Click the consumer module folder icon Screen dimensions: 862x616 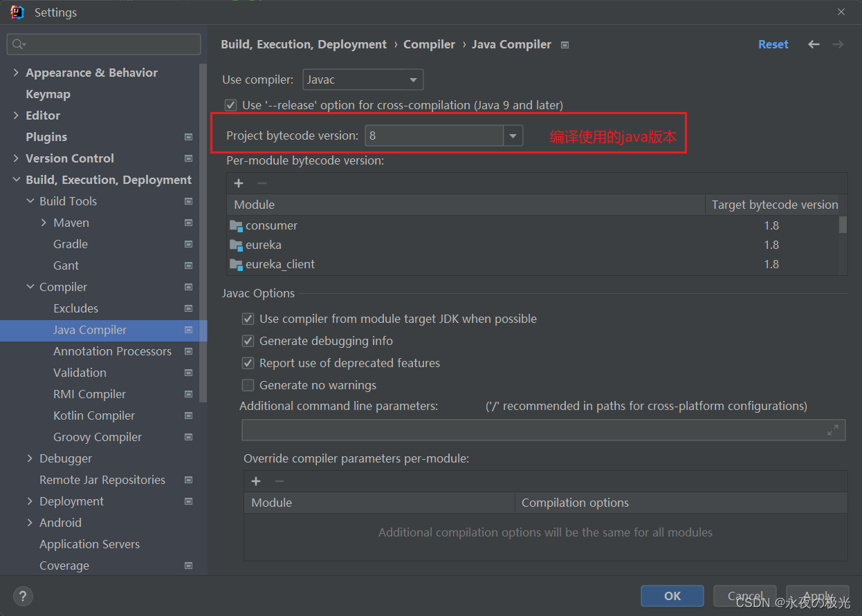pyautogui.click(x=236, y=225)
